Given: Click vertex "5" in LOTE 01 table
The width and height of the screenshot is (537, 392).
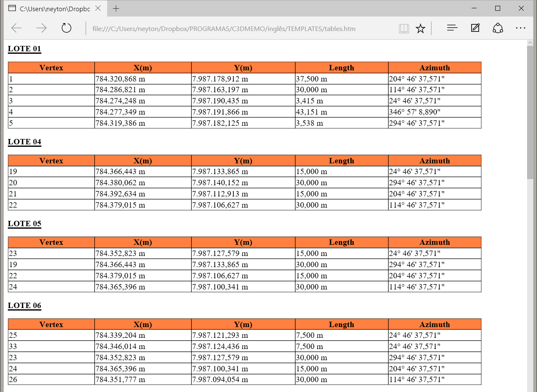Looking at the screenshot, I should click(x=51, y=123).
